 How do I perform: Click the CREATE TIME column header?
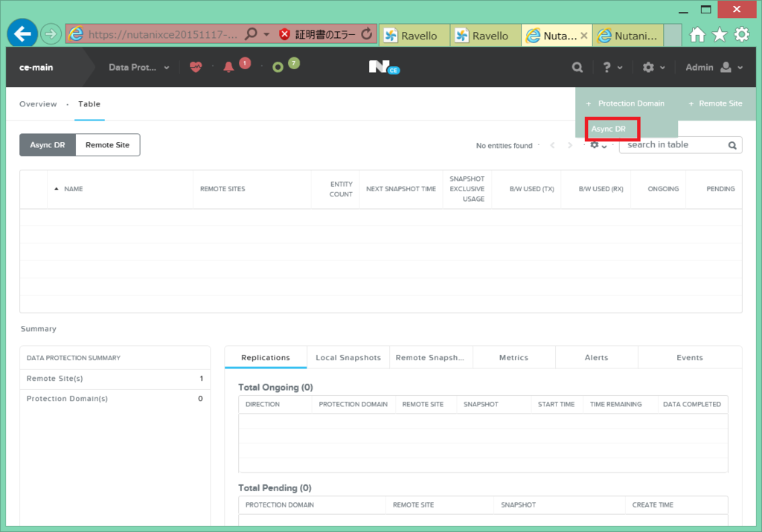pos(653,504)
